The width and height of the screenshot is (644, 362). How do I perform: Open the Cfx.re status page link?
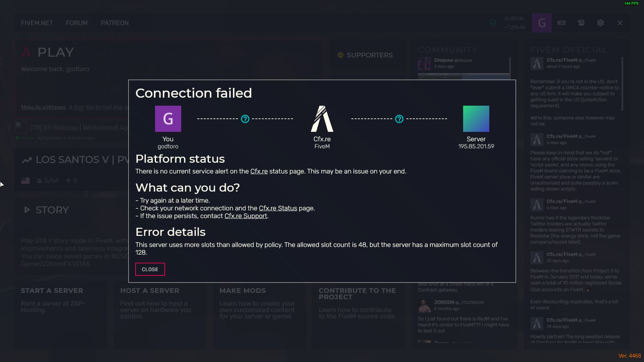click(259, 171)
